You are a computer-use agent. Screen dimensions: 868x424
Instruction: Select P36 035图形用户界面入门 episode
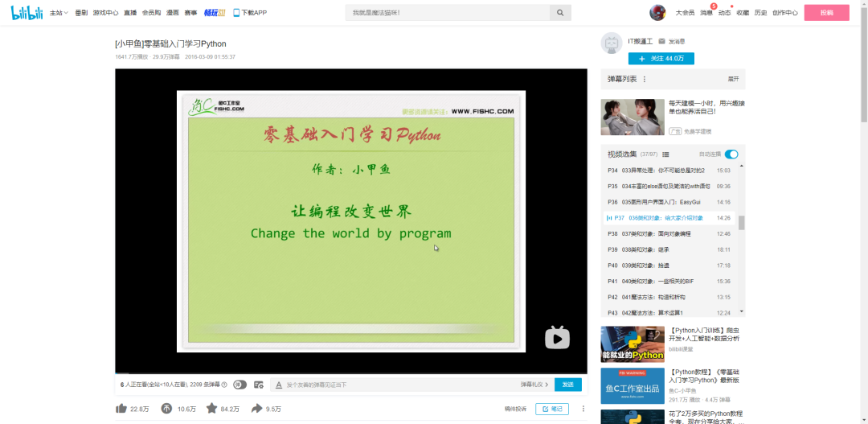669,202
